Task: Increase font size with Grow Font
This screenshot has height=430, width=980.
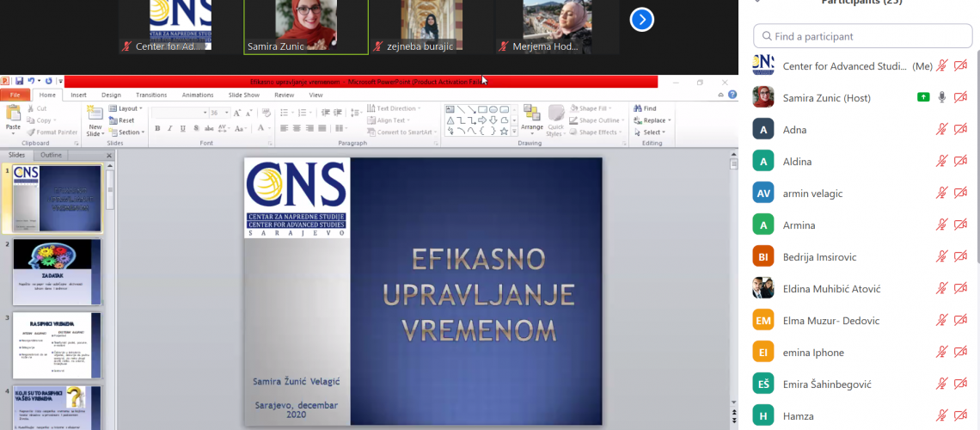Action: [x=237, y=113]
